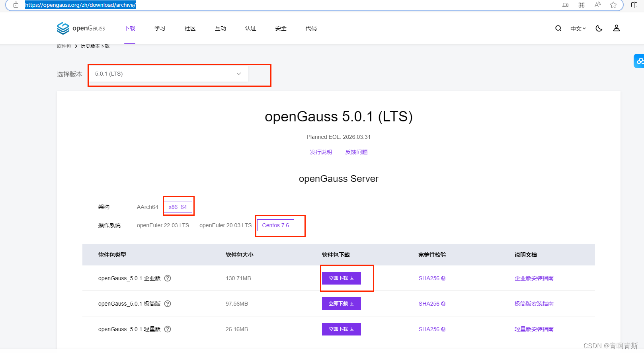Screen dimensions: 644x353
Task: Click the app available icon in address bar
Action: [x=566, y=5]
